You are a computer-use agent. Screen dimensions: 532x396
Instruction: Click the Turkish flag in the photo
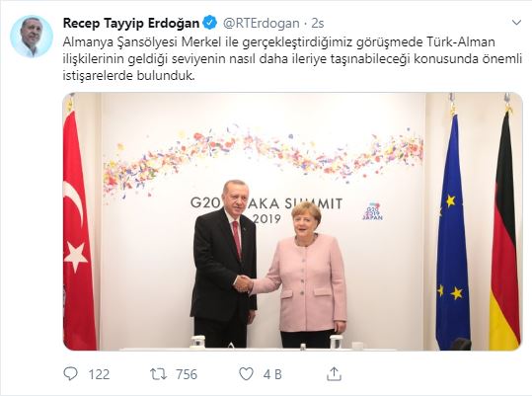[x=79, y=224]
